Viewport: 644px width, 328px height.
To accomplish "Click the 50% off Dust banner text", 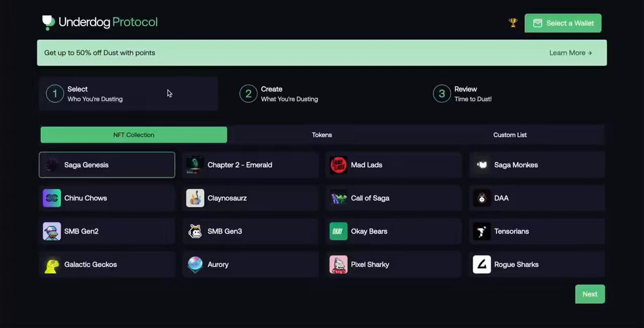I will click(x=100, y=53).
